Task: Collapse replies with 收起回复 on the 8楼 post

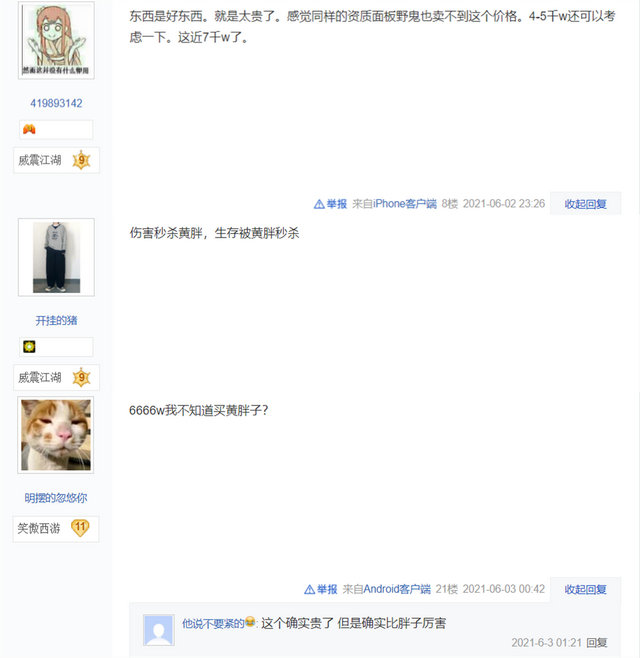Action: click(x=585, y=204)
